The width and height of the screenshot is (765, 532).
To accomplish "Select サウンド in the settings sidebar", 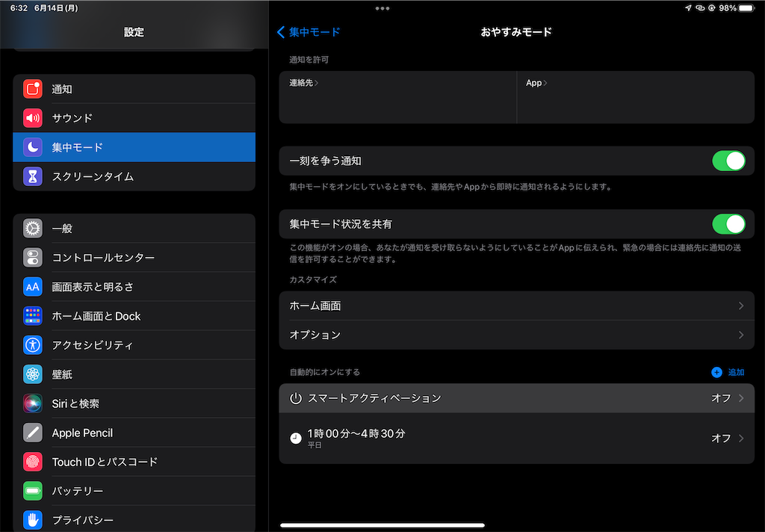I will pos(134,118).
